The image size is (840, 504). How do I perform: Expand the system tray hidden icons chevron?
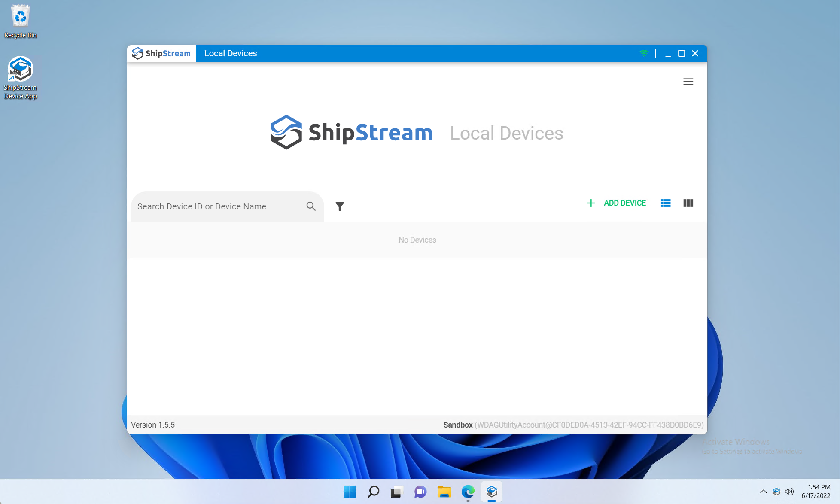point(763,492)
